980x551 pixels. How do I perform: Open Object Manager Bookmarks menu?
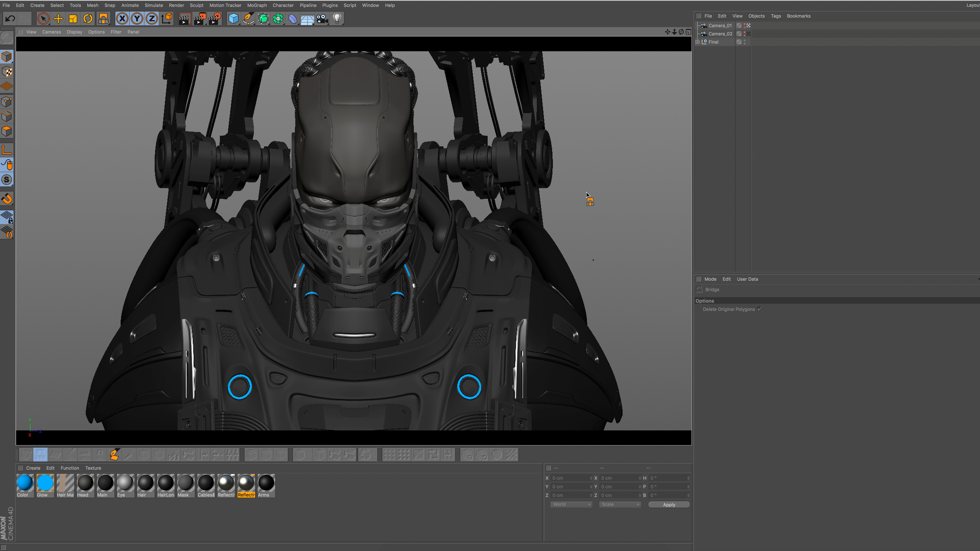(x=799, y=16)
